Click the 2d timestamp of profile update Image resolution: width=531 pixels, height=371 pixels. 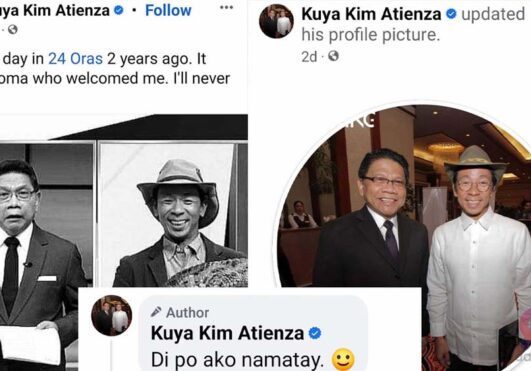[x=309, y=57]
